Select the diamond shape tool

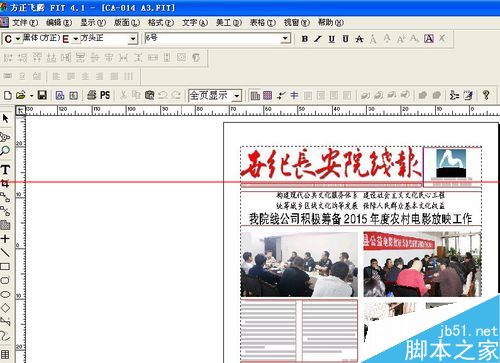[x=5, y=308]
